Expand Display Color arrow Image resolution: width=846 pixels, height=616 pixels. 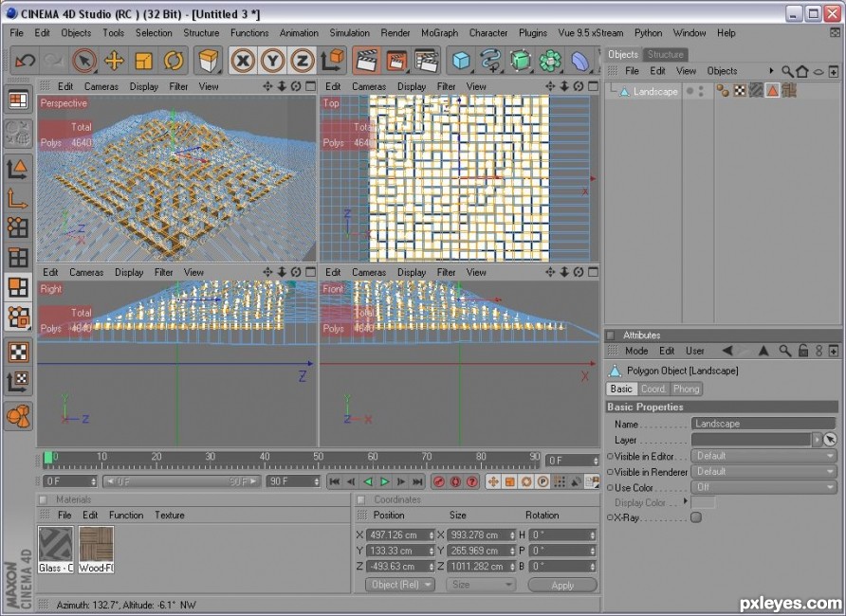tap(685, 501)
